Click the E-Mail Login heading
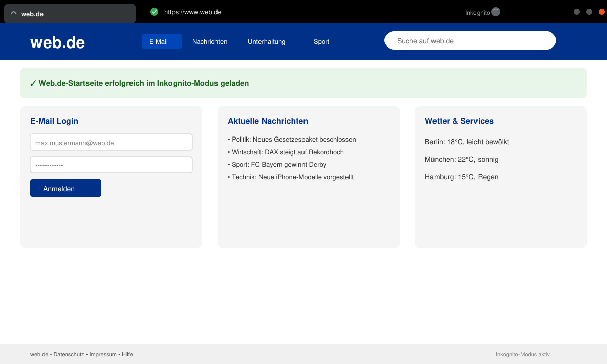This screenshot has width=607, height=364. click(x=54, y=121)
